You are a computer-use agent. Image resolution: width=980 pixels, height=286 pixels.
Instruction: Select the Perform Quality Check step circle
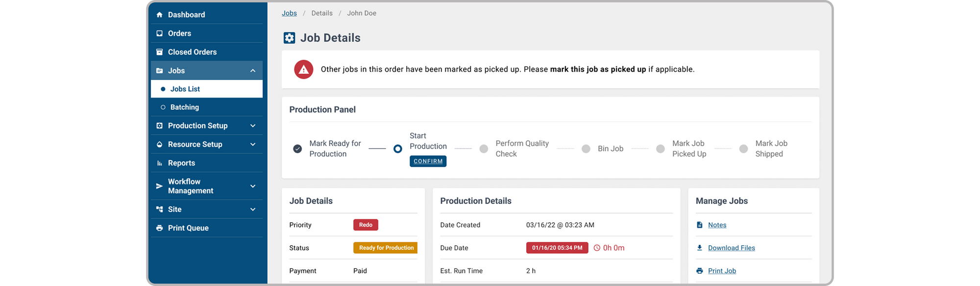point(484,149)
